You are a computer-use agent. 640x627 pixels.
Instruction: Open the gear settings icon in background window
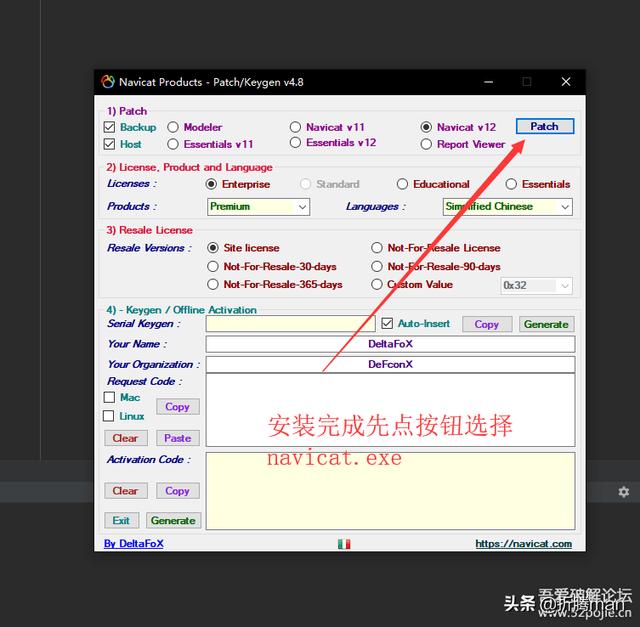coord(623,492)
